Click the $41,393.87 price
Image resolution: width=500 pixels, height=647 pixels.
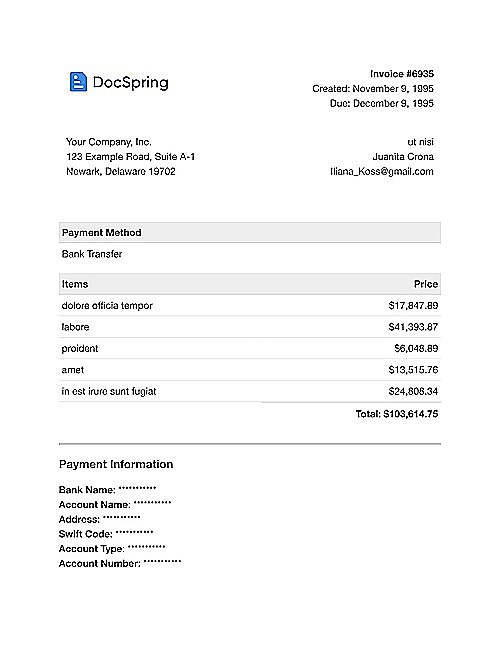(x=413, y=327)
